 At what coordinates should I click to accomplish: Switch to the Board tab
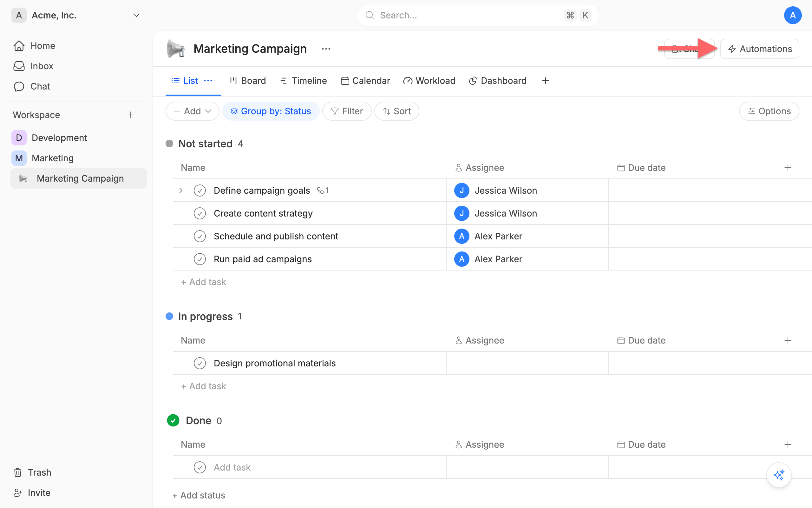coord(248,81)
